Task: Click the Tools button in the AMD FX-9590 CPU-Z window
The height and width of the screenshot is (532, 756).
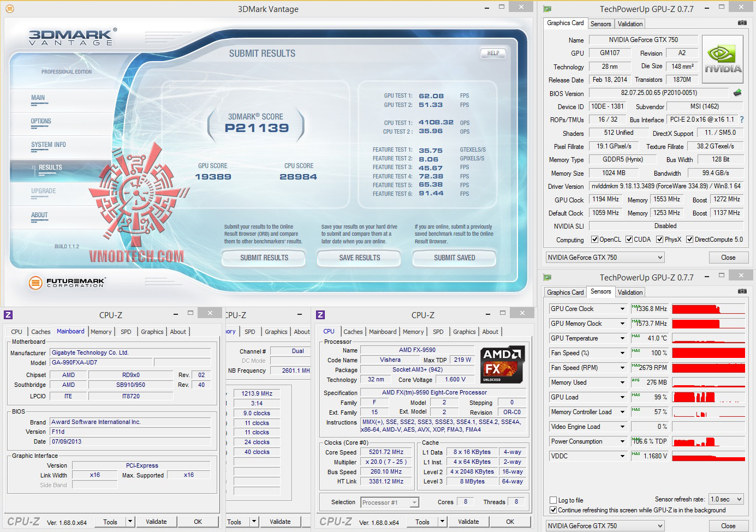Action: click(422, 522)
